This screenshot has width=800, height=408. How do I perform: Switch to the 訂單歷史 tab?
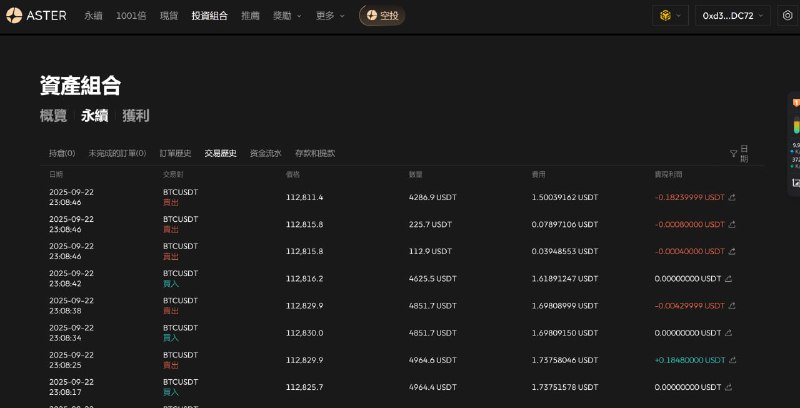(x=175, y=153)
